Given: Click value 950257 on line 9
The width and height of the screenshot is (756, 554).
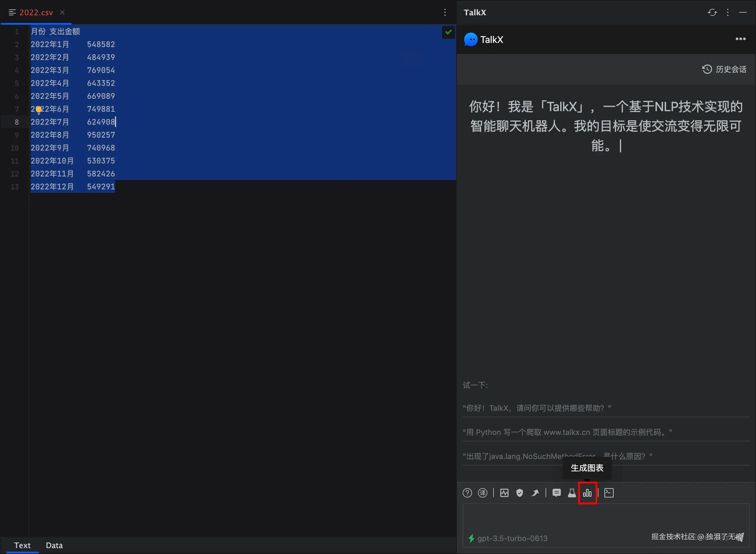Looking at the screenshot, I should click(101, 135).
